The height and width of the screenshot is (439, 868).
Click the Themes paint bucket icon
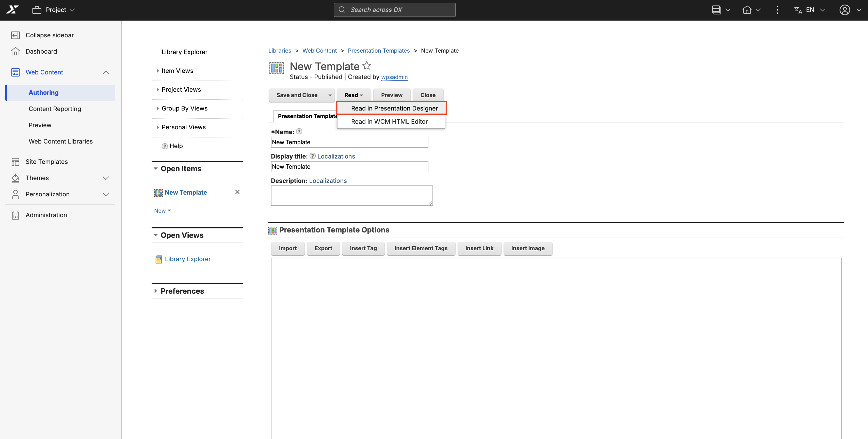coord(15,178)
